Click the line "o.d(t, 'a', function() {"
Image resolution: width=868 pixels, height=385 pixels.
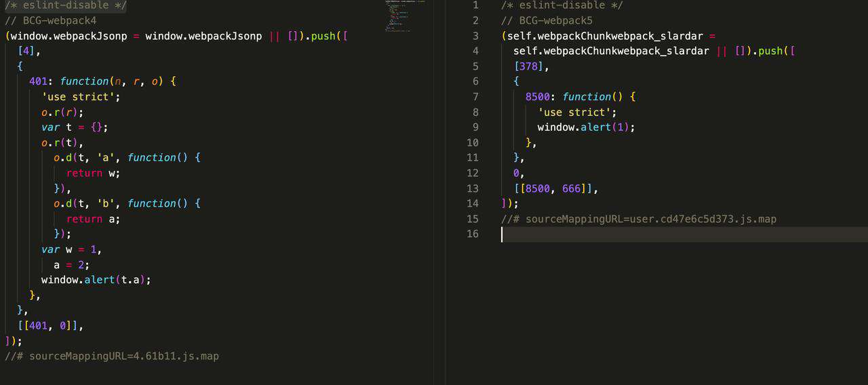click(x=127, y=158)
